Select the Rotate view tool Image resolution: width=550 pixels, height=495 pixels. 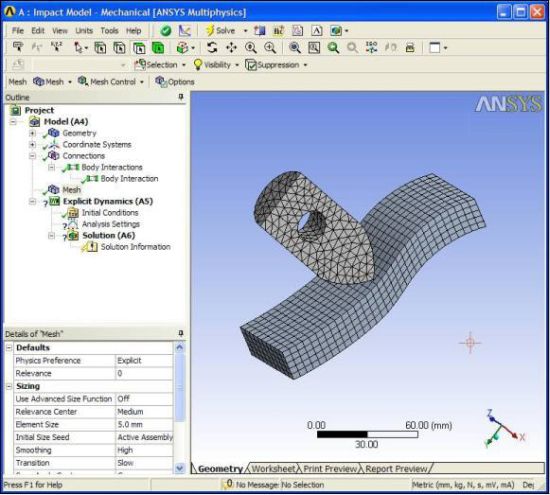(x=212, y=47)
